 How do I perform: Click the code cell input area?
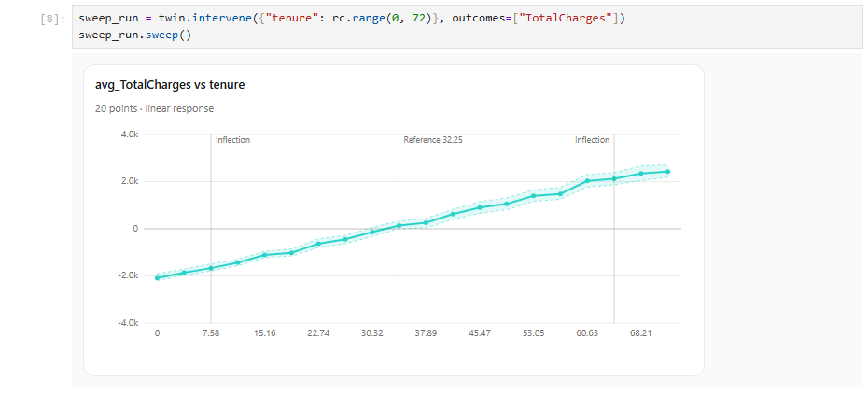tap(468, 26)
